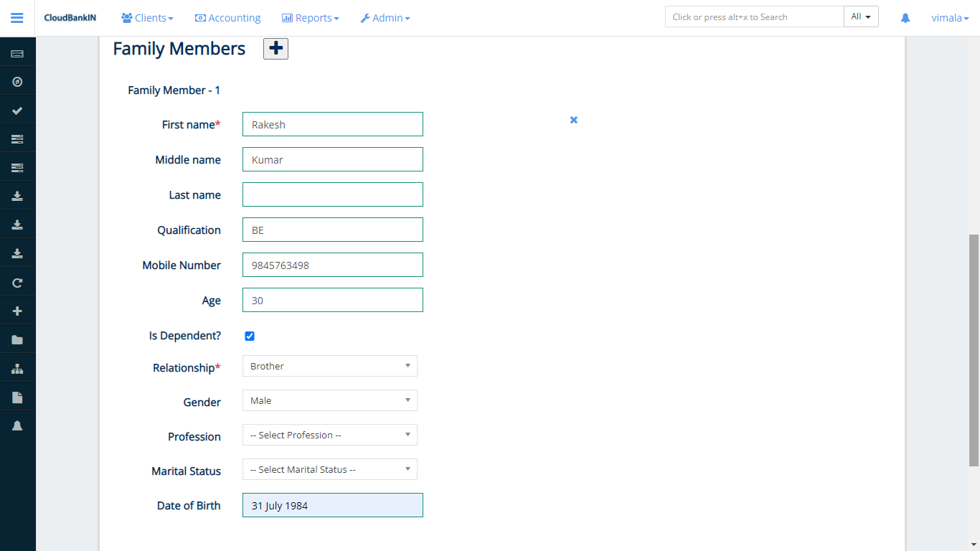Screen dimensions: 980x551
Task: Click the hamburger menu icon top left
Action: coord(17,18)
